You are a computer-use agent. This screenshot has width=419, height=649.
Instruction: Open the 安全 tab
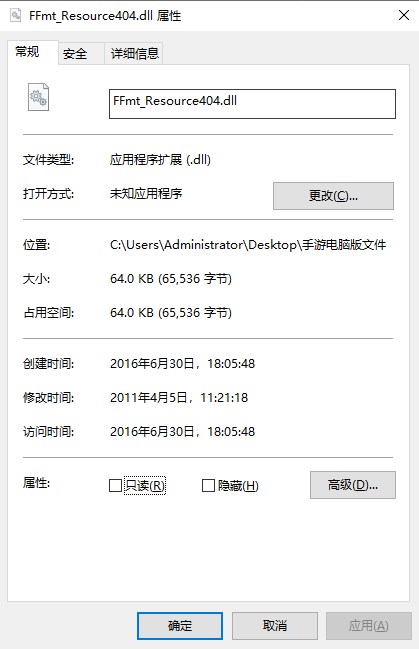tap(75, 53)
